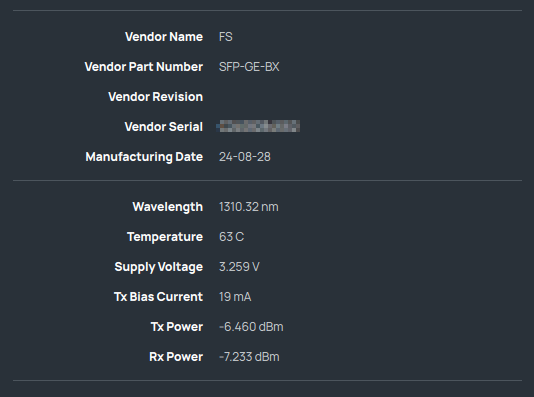Click the Tx Power label

pos(177,327)
